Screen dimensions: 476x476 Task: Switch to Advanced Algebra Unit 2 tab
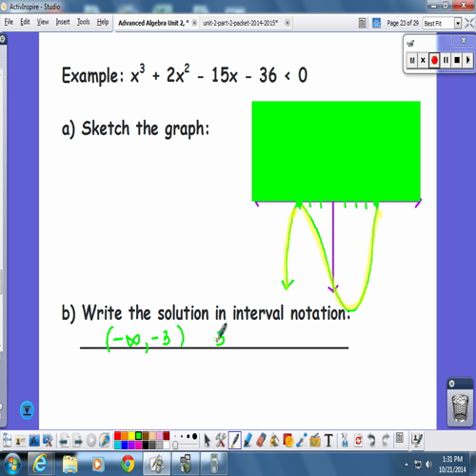point(153,23)
